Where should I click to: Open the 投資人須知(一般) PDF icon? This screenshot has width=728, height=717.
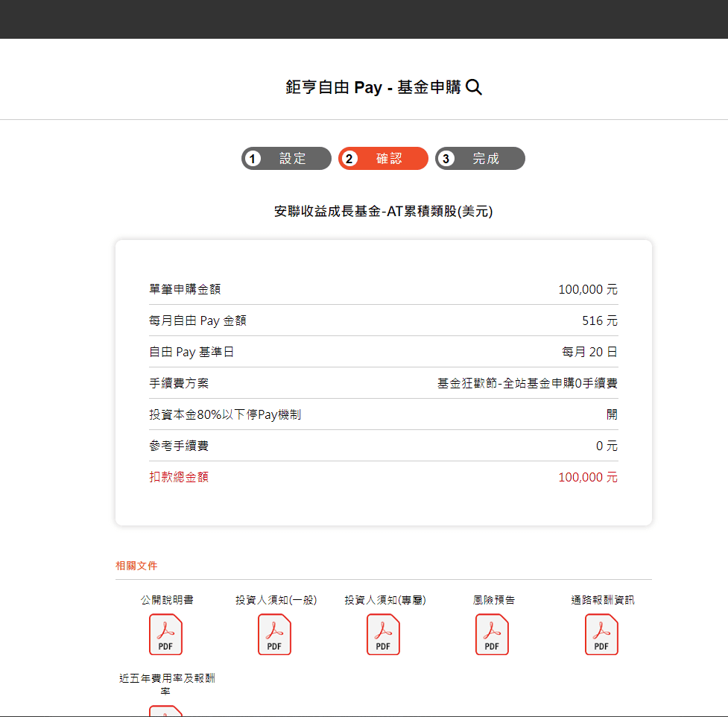tap(274, 634)
